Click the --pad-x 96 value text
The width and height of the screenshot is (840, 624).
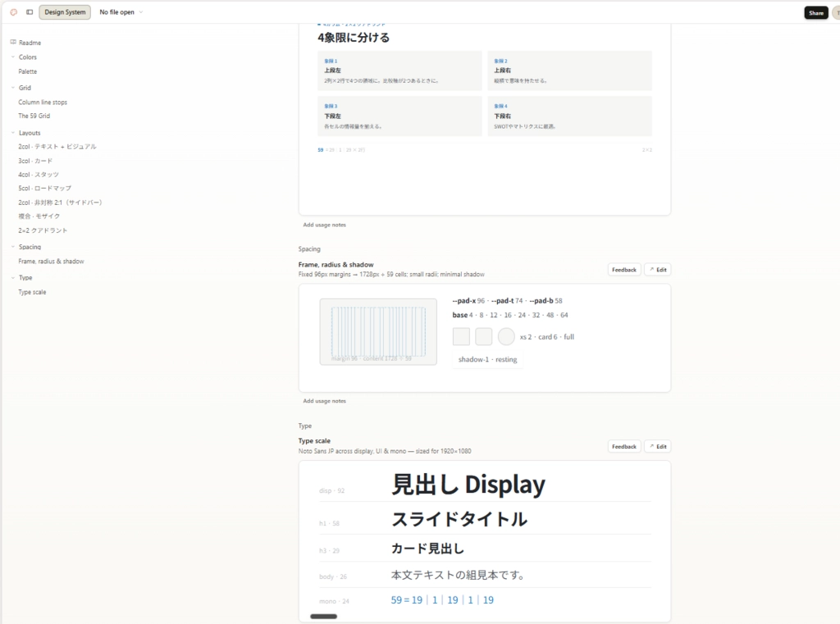(468, 300)
